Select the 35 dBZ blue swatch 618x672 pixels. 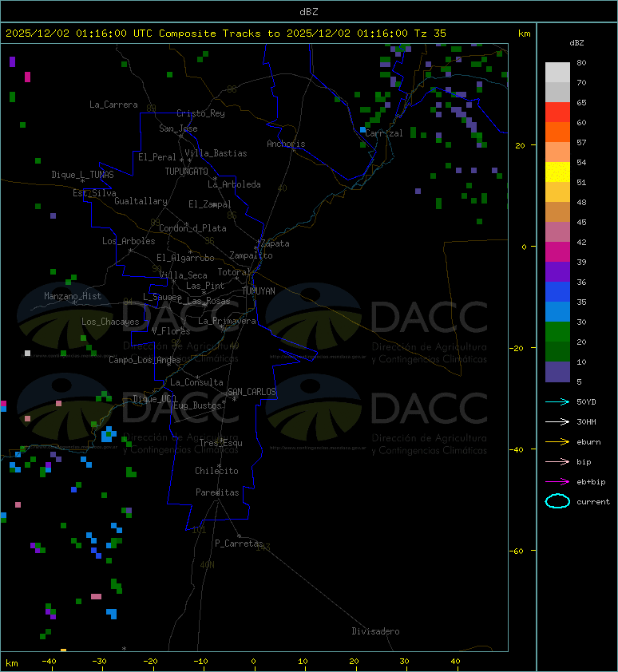tap(557, 291)
